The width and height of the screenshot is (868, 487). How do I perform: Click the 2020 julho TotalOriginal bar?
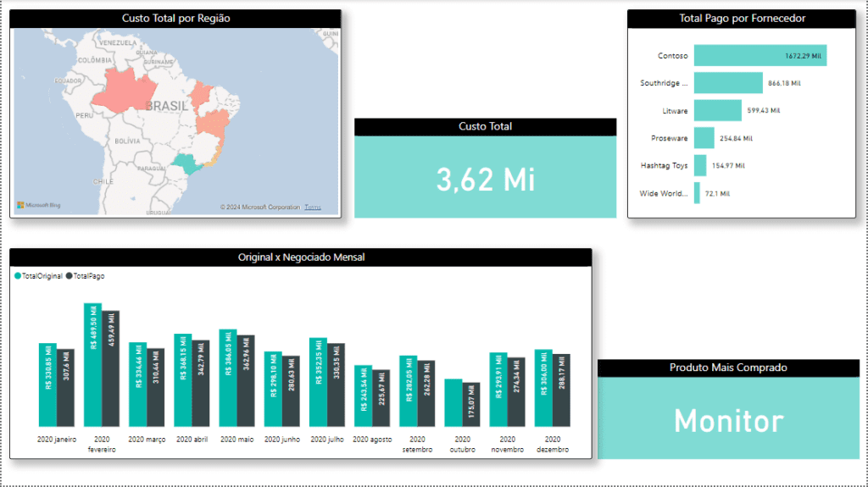[319, 383]
